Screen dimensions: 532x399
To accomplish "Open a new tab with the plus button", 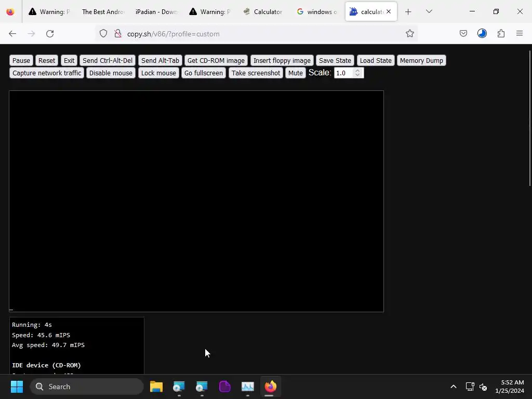I will point(408,12).
